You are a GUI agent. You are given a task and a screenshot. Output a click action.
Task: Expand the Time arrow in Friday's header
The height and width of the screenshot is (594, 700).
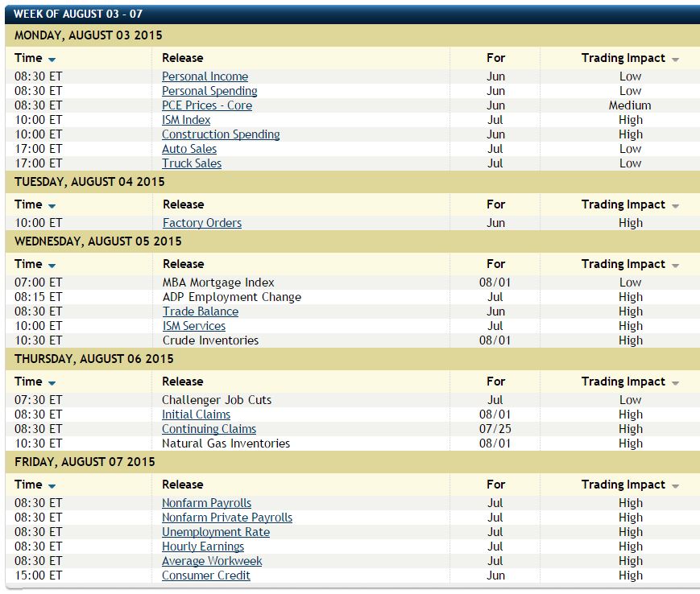(x=52, y=486)
